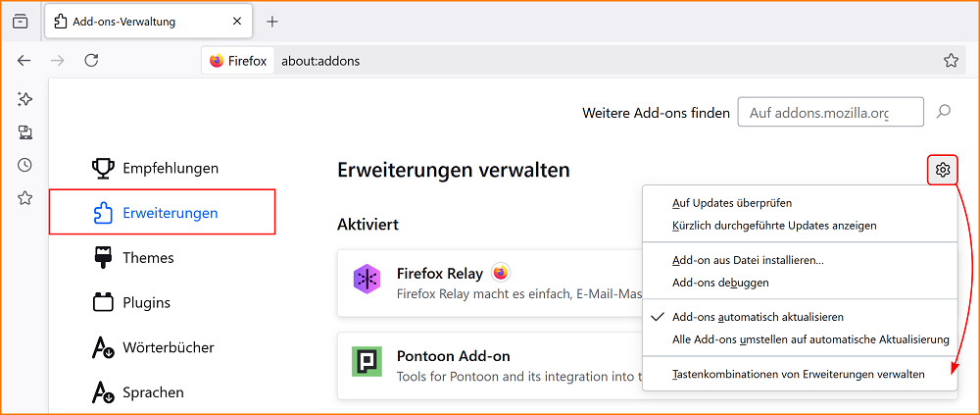Screen dimensions: 980x415
Task: Bookmark this page with the star icon
Action: (951, 61)
